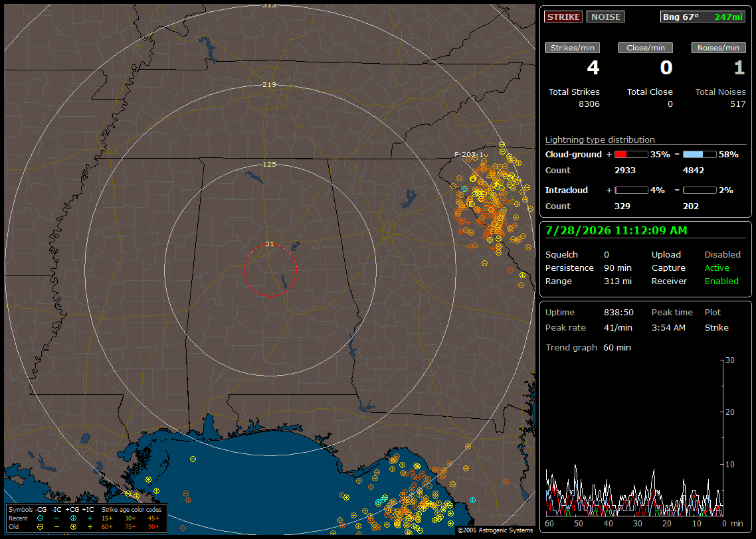The image size is (756, 539).
Task: Click the Noises/min value 1
Action: point(739,68)
